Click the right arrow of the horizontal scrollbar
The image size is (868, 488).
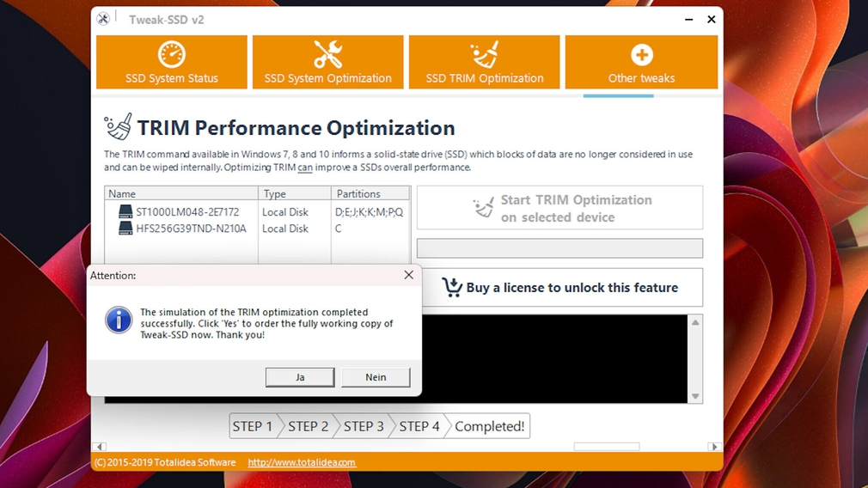714,447
